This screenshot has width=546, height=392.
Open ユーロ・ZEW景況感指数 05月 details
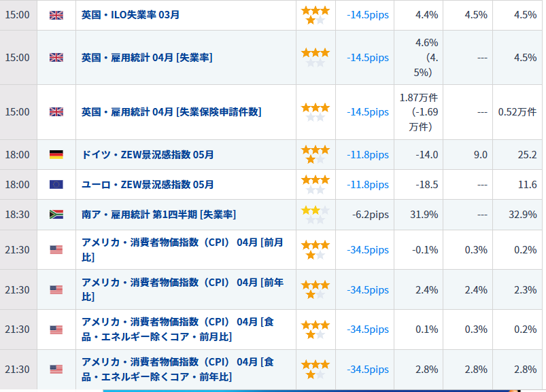click(148, 184)
